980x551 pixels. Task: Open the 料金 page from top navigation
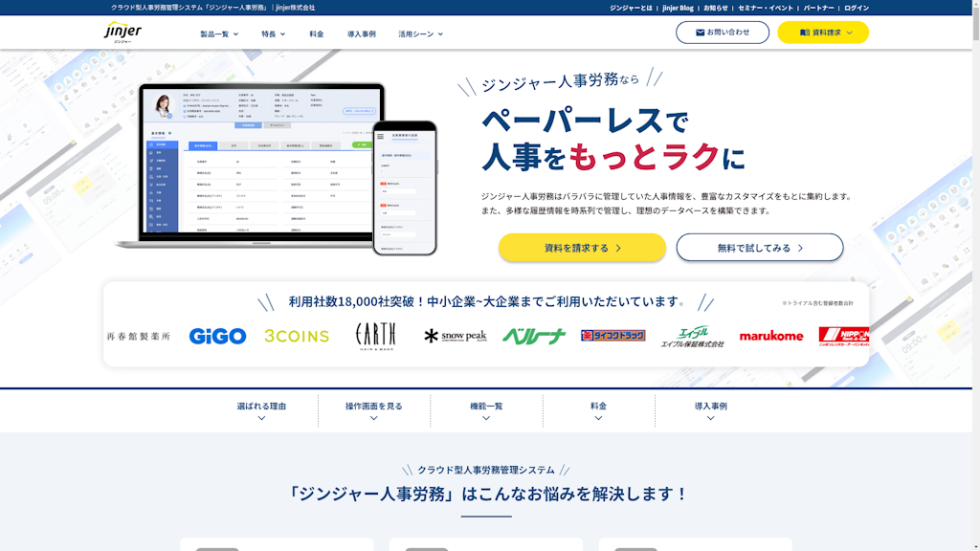point(317,33)
